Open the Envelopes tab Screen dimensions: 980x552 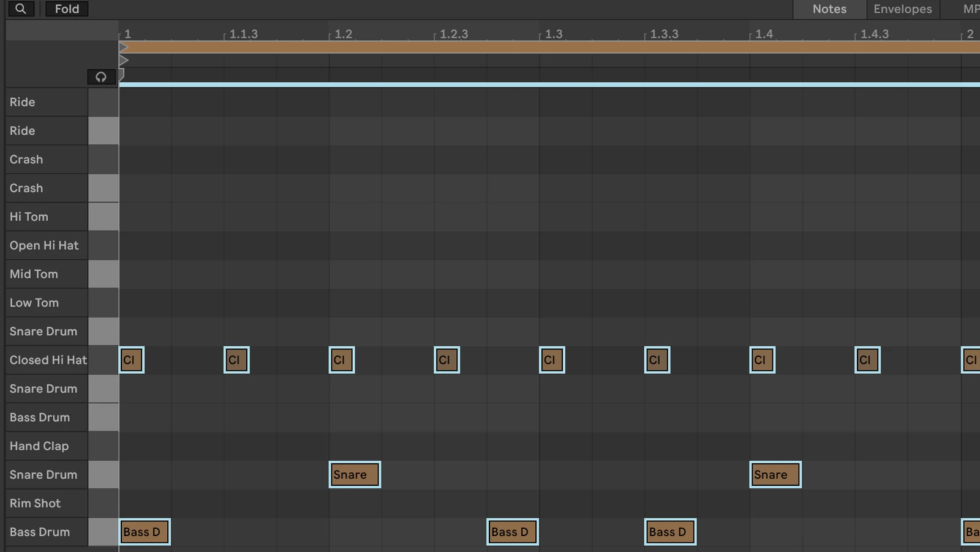(x=903, y=9)
